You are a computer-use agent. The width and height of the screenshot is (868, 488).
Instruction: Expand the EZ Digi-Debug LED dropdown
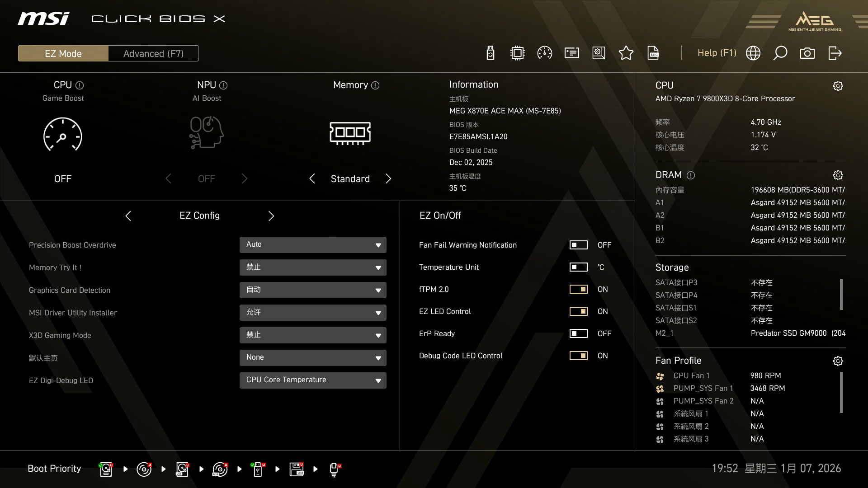pos(313,380)
